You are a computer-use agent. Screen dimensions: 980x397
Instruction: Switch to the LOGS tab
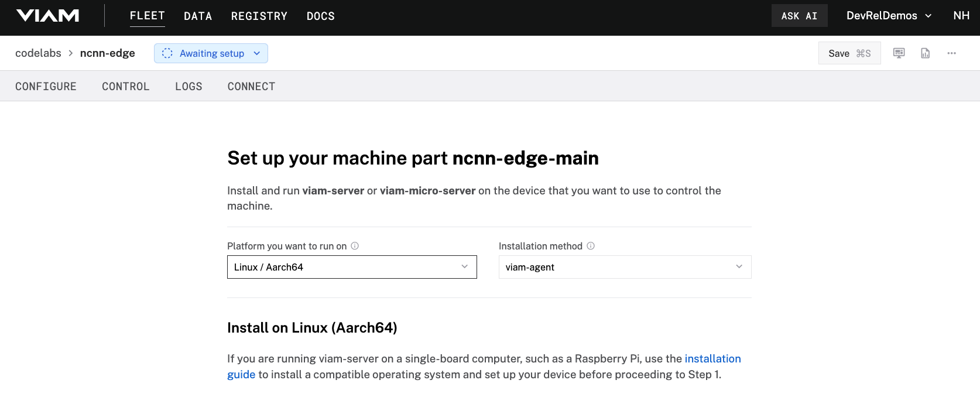coord(189,86)
